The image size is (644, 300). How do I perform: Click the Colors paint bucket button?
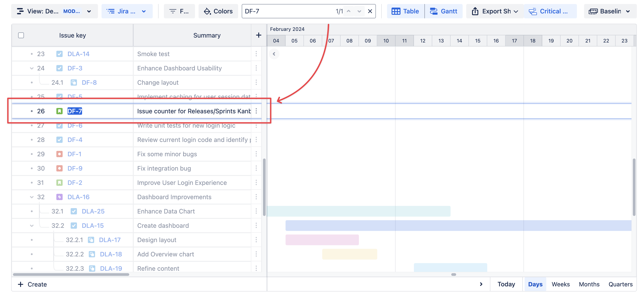coord(218,11)
